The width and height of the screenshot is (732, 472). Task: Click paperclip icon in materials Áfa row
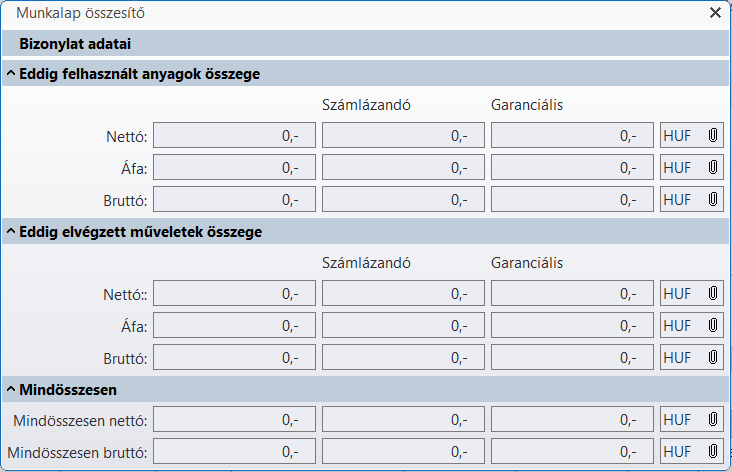tap(713, 167)
